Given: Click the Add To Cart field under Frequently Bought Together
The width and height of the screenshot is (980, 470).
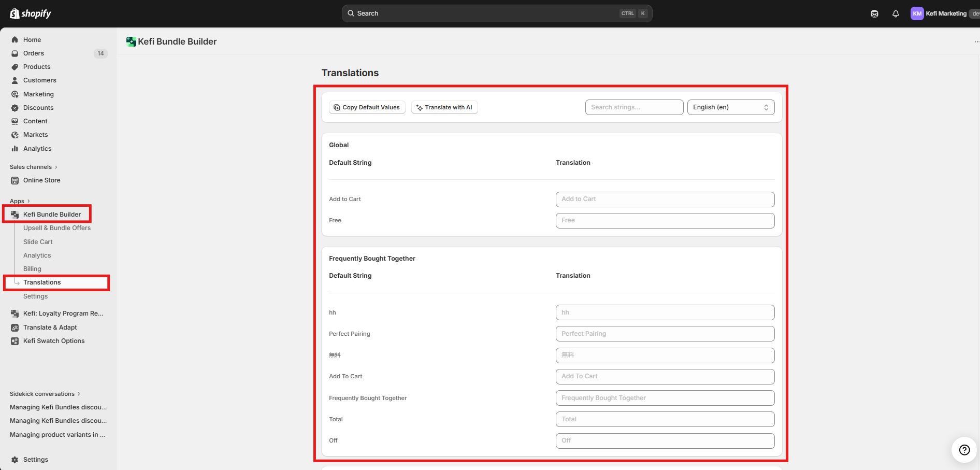Looking at the screenshot, I should pyautogui.click(x=665, y=376).
